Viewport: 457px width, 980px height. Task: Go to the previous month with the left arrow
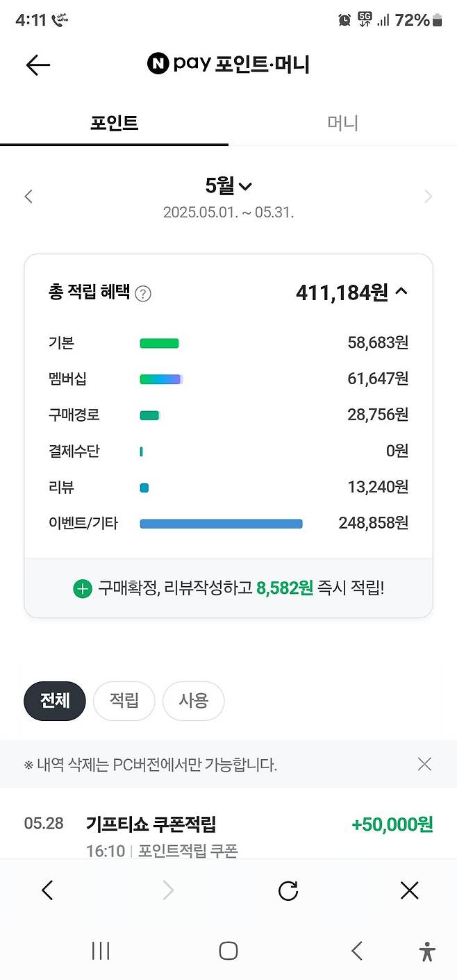tap(28, 196)
